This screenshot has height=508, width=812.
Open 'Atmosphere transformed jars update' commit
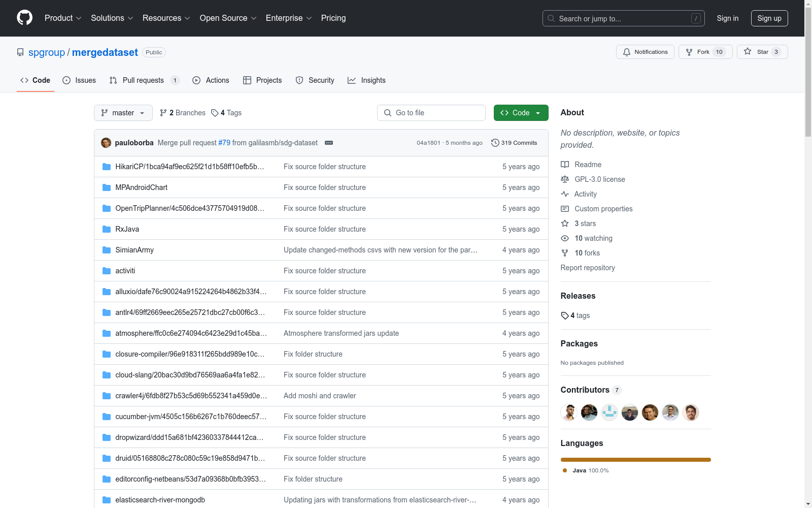click(x=341, y=333)
